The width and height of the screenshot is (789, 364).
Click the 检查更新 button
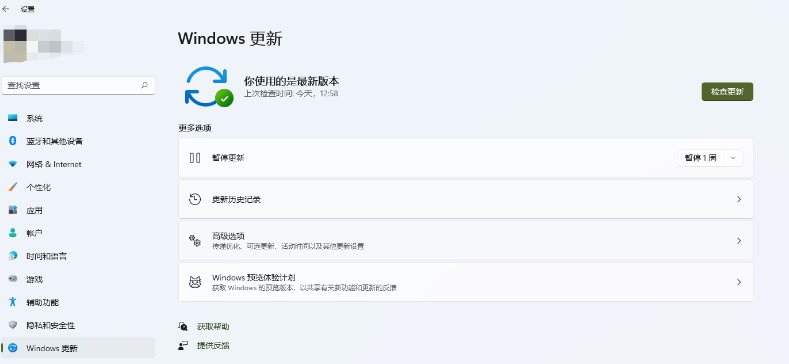tap(727, 92)
